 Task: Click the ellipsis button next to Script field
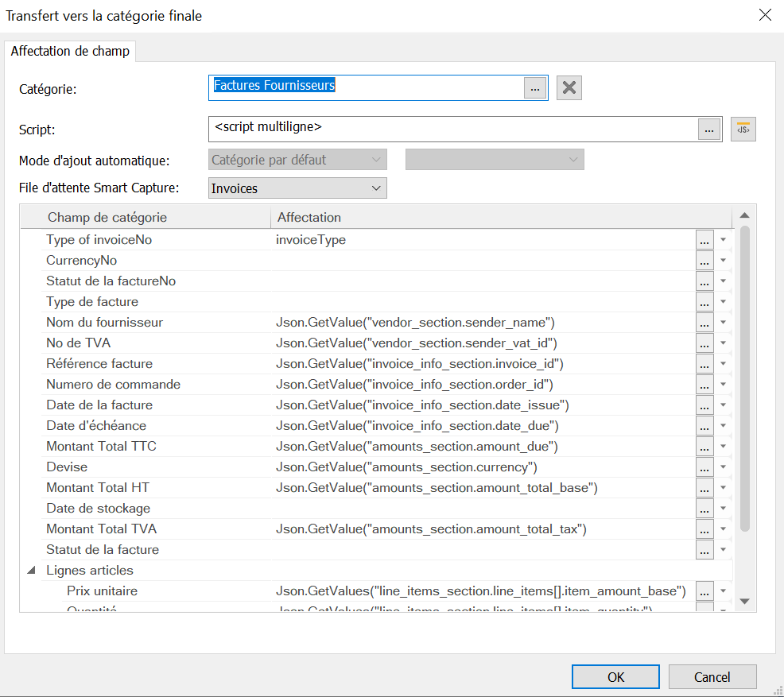tap(709, 129)
